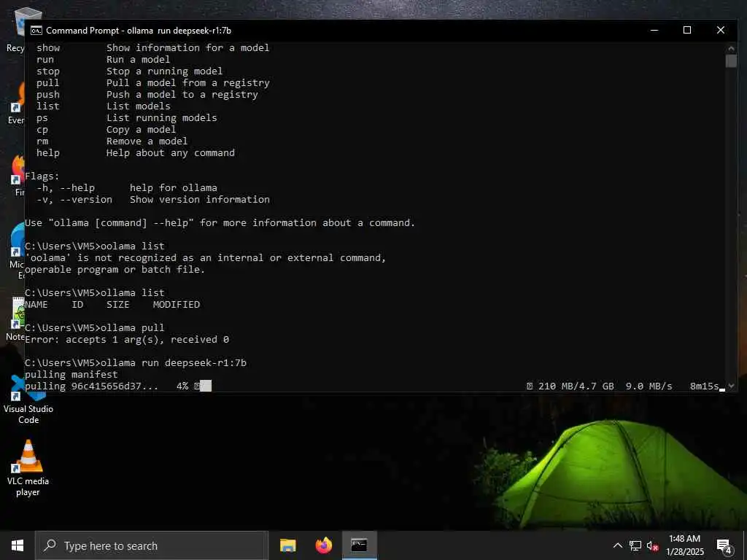
Task: Open File Explorer from the taskbar
Action: (287, 545)
